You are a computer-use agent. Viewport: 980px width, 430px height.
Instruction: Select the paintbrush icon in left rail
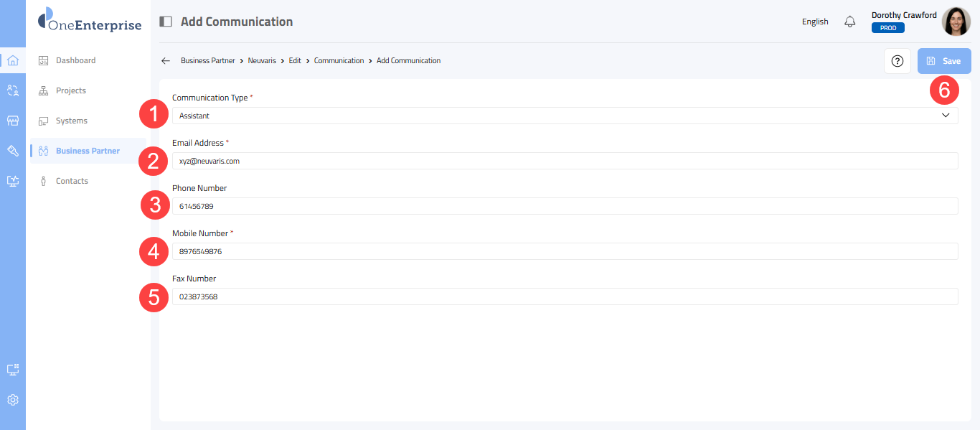coord(13,151)
